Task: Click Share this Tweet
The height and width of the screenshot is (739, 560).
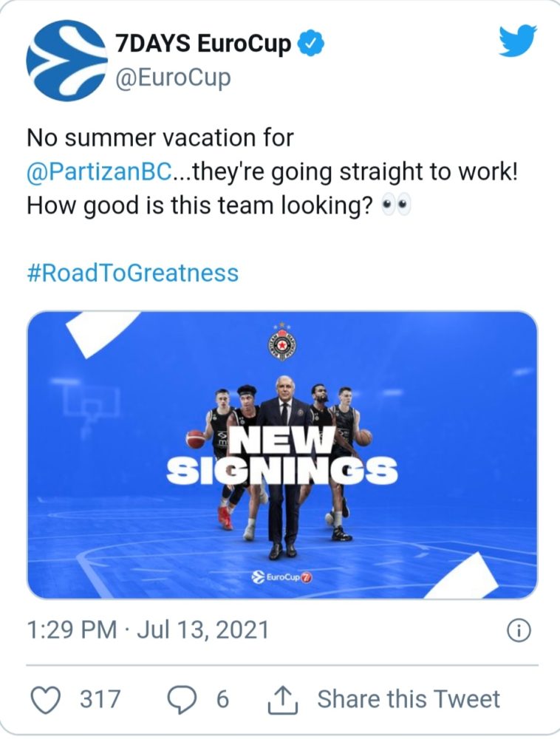Action: 409,699
